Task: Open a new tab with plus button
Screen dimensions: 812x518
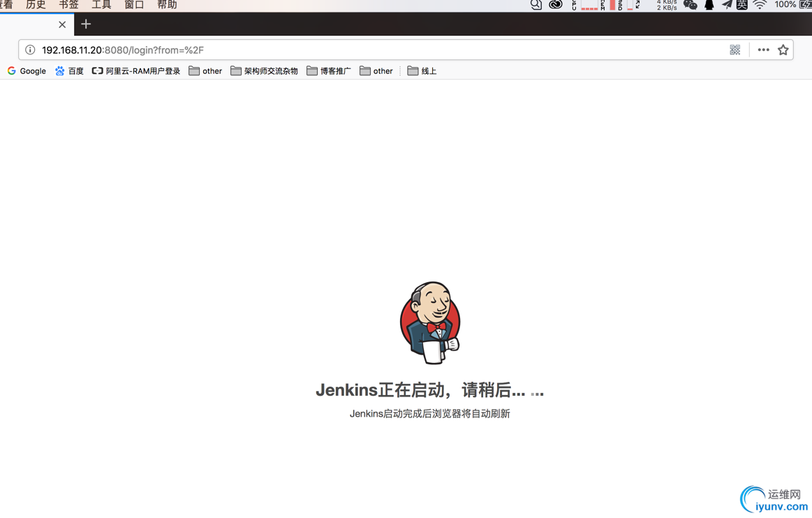Action: click(x=86, y=24)
